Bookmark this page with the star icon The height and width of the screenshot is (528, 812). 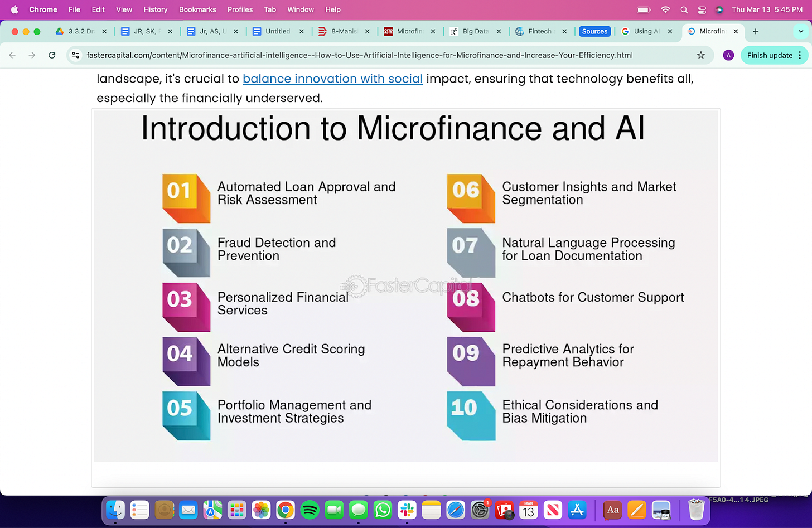tap(701, 55)
